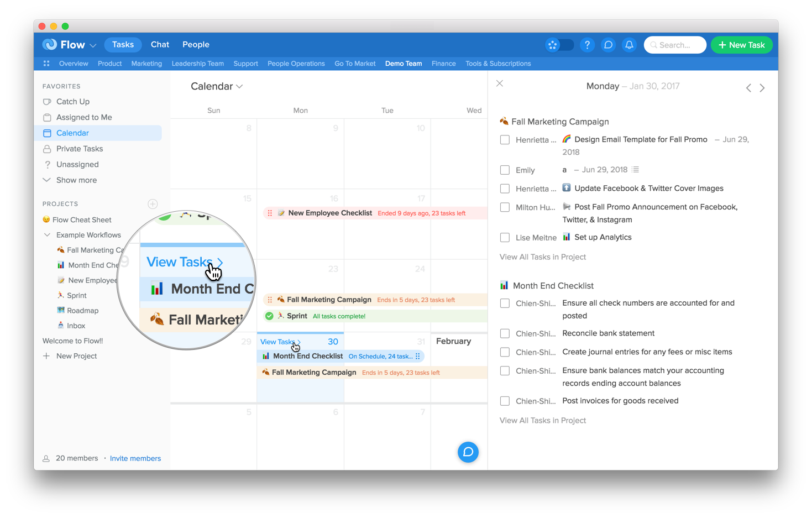This screenshot has height=518, width=812.
Task: Click the add project plus icon
Action: [x=153, y=204]
